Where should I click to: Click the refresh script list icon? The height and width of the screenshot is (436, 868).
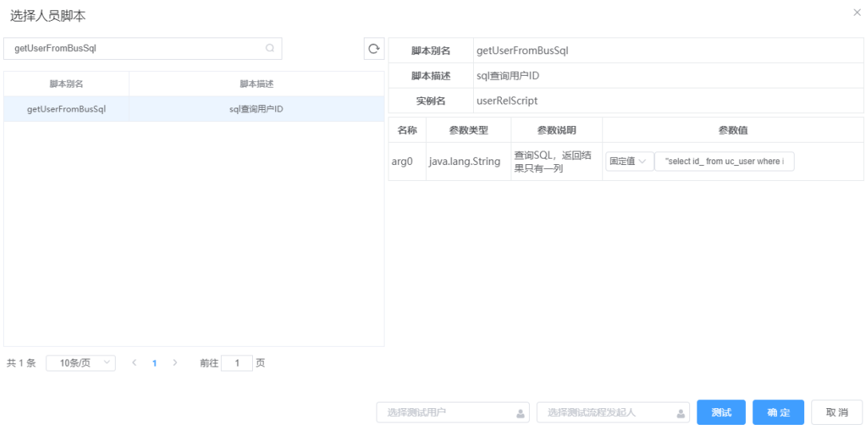[374, 49]
